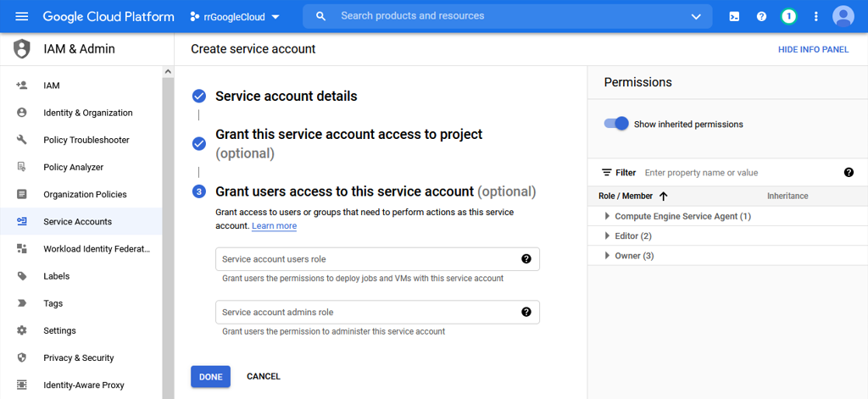Open the user account avatar
868x399 pixels.
click(x=843, y=16)
